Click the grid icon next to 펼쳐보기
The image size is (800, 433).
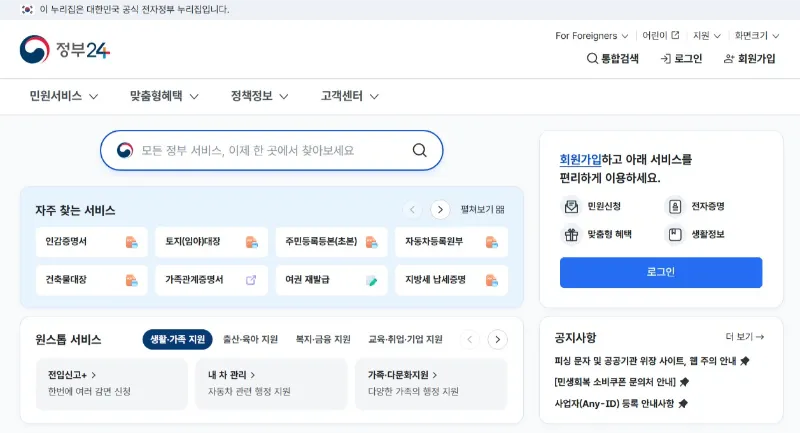pos(500,210)
